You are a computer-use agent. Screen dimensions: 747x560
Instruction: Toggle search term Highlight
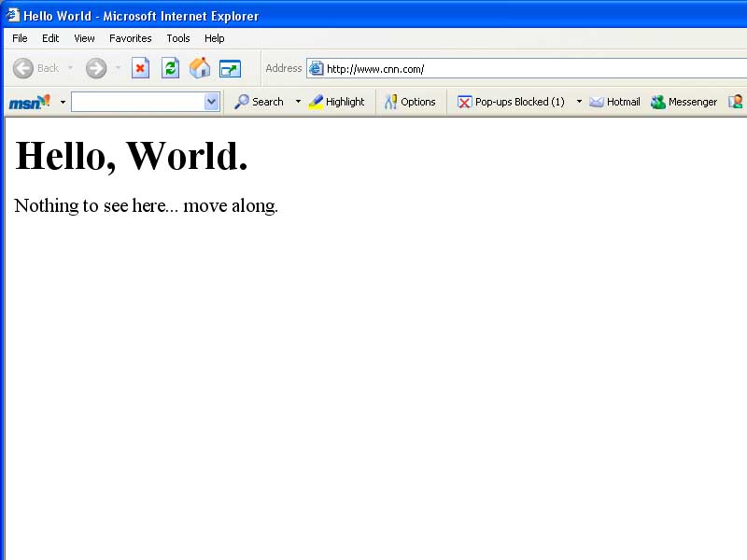(x=336, y=102)
